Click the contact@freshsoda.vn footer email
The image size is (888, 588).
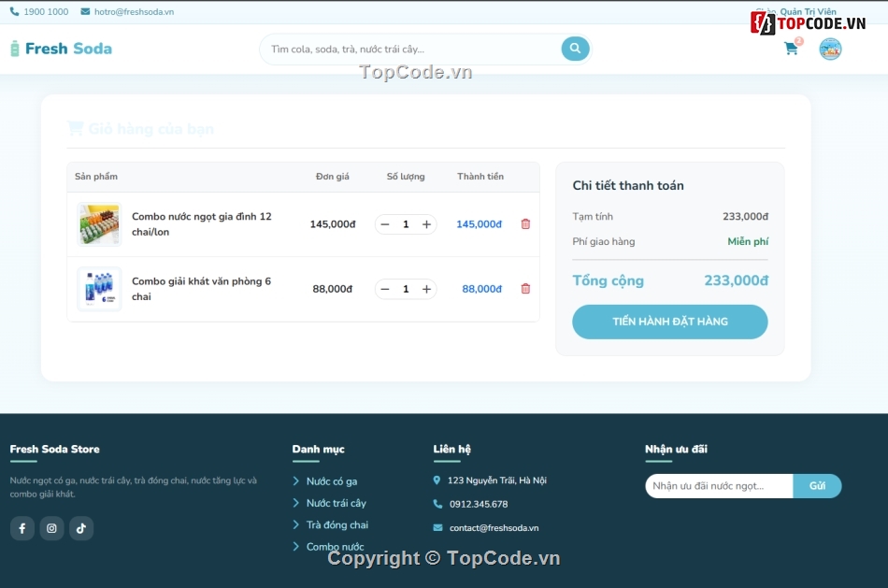pos(494,528)
